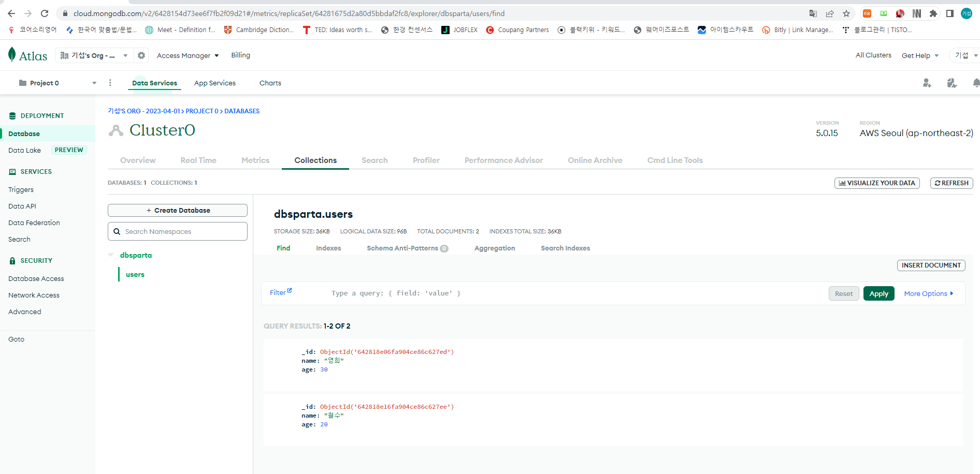Click the Create Database button

click(178, 211)
